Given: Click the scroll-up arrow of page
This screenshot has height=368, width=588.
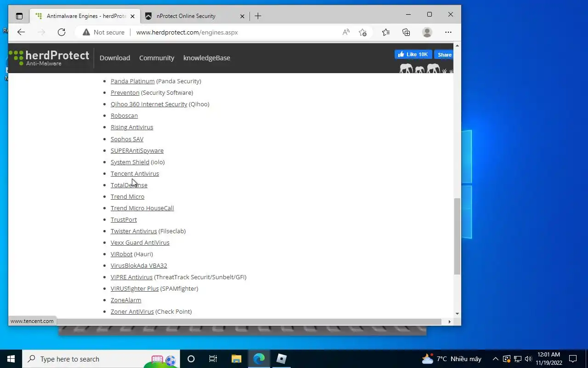Looking at the screenshot, I should pyautogui.click(x=457, y=46).
